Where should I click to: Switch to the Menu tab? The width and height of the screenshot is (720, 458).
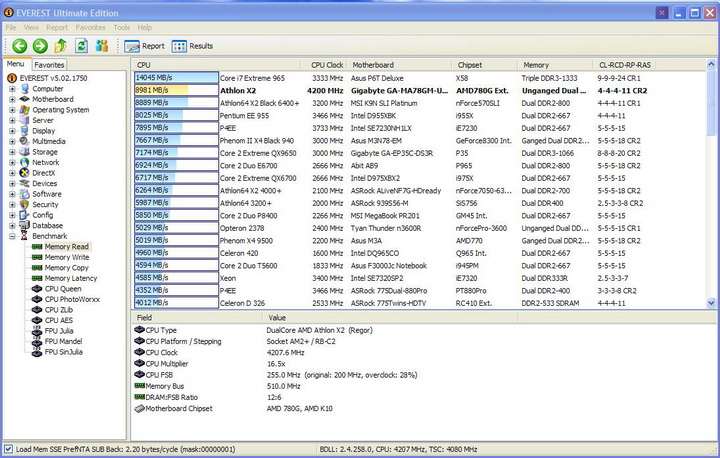[16, 64]
